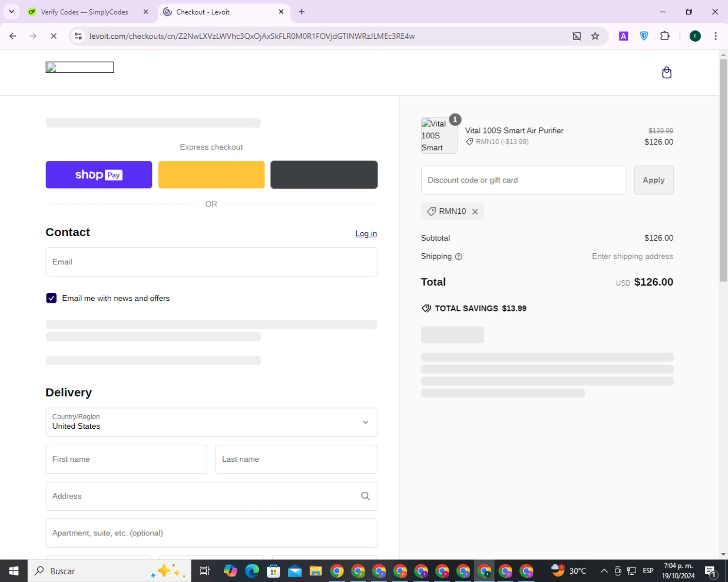The height and width of the screenshot is (582, 728).
Task: Switch the ESP input language indicator
Action: point(648,571)
